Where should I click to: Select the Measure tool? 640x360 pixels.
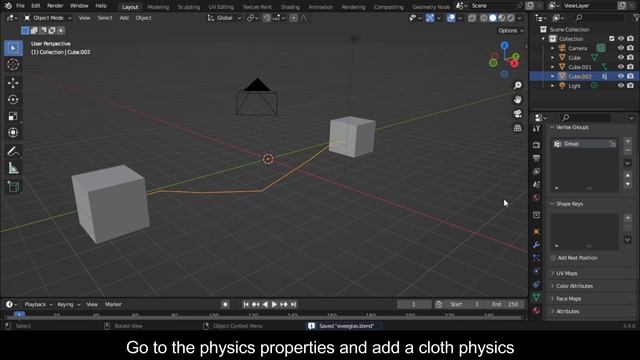(13, 168)
